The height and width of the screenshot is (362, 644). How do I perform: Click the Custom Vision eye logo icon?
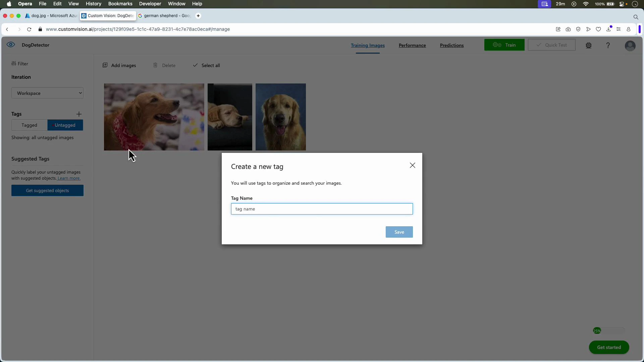pyautogui.click(x=11, y=45)
